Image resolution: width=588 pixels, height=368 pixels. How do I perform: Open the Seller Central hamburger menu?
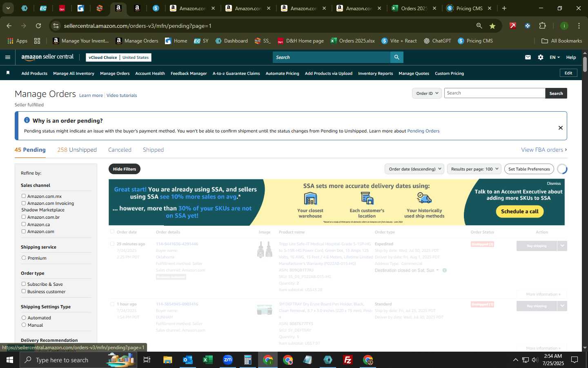point(7,57)
